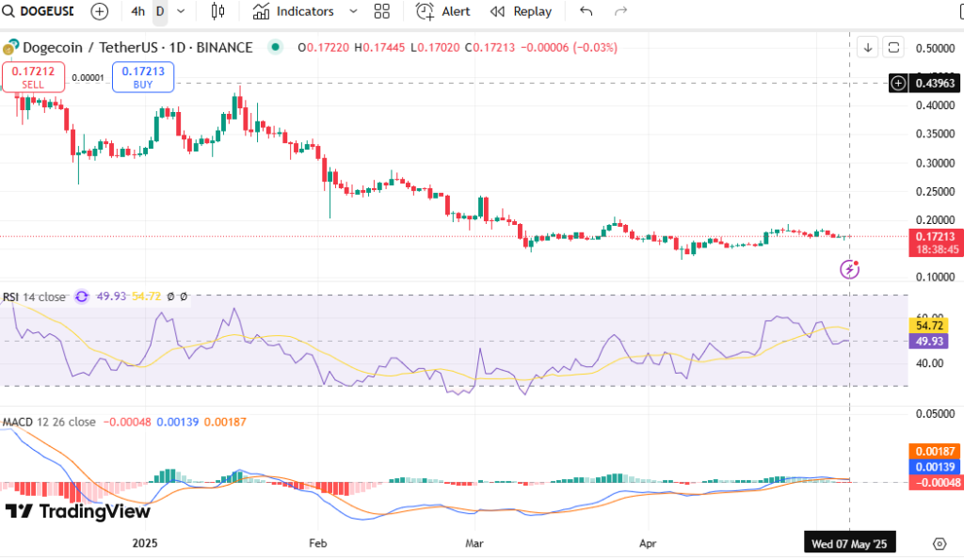This screenshot has height=560, width=964.
Task: Click the 18:38:45 bar countdown timer
Action: click(x=937, y=249)
